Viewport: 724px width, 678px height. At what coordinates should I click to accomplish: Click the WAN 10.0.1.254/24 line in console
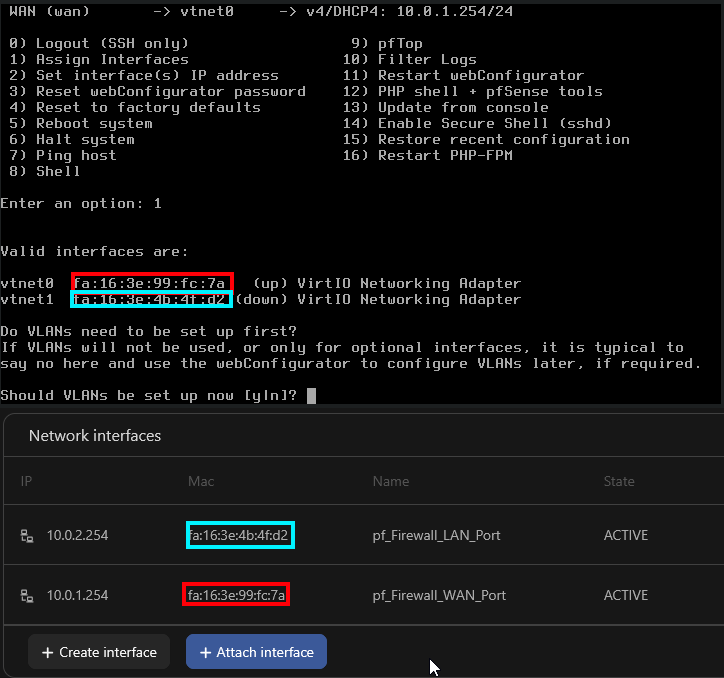pos(261,11)
